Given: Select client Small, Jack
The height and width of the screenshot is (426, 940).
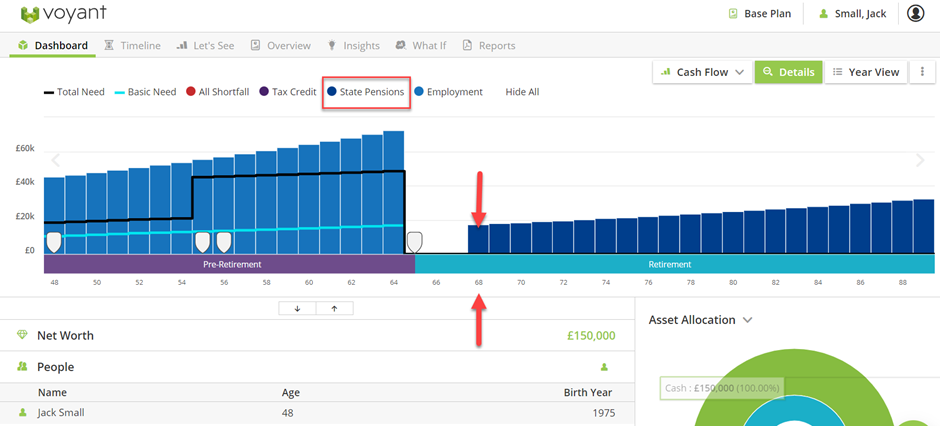Looking at the screenshot, I should (x=852, y=13).
